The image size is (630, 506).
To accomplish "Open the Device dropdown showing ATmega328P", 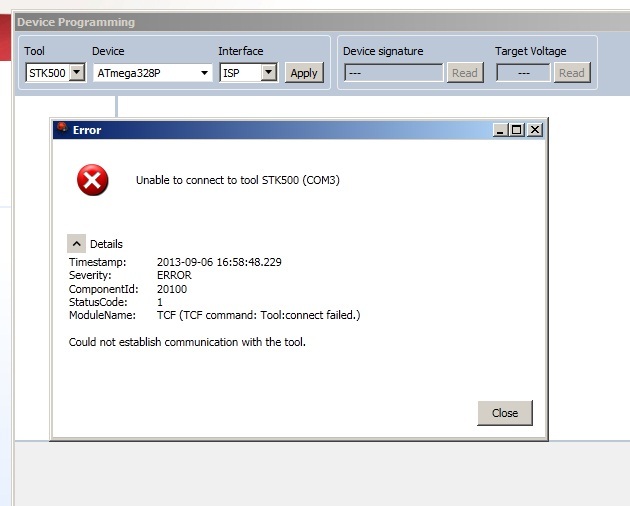I will tap(153, 73).
